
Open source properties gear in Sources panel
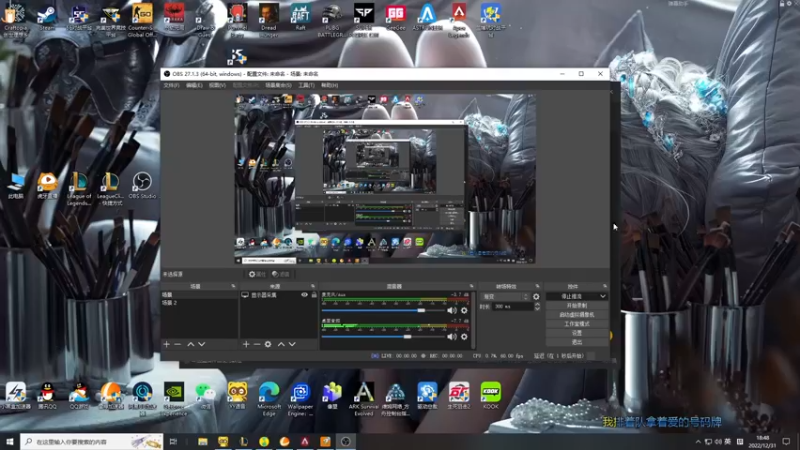tap(268, 344)
